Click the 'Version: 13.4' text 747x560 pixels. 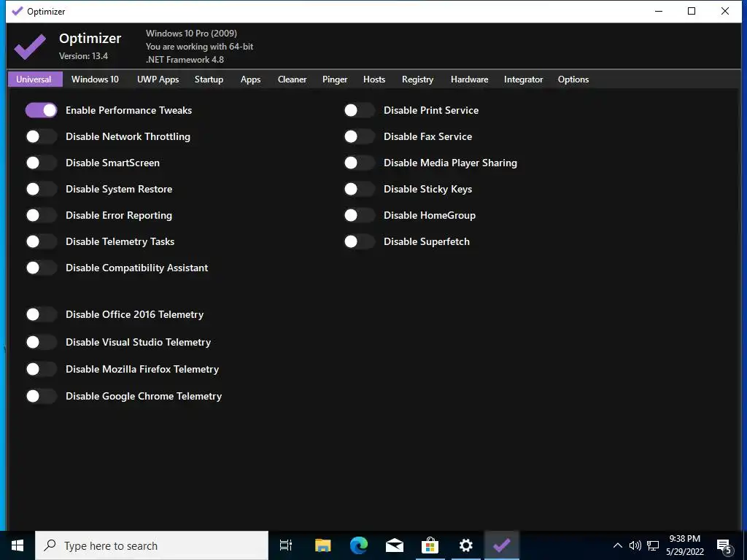point(83,56)
